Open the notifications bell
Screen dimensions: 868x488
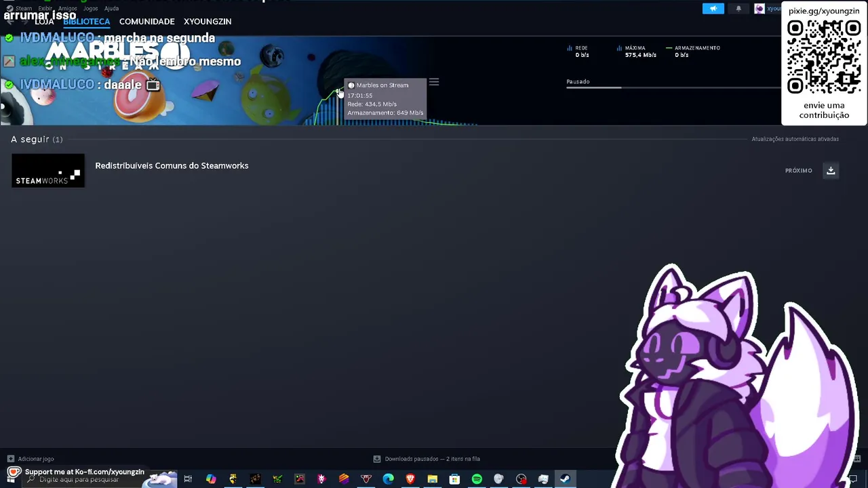[738, 9]
